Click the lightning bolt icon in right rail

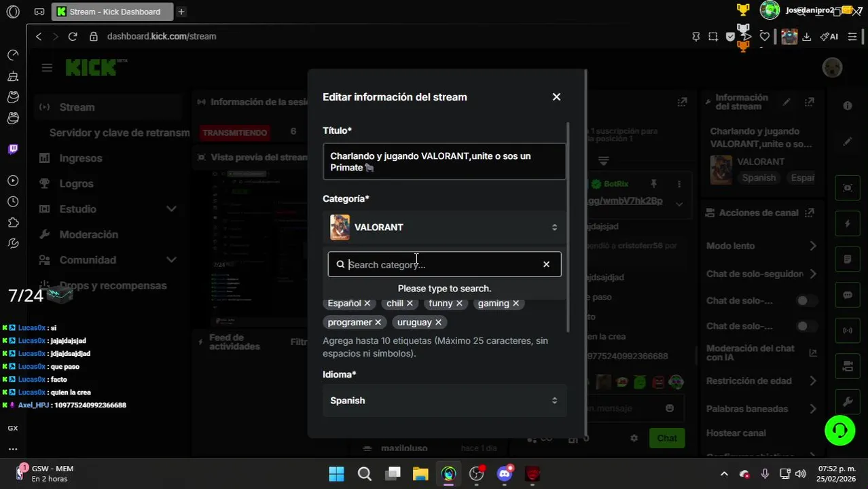tap(848, 224)
